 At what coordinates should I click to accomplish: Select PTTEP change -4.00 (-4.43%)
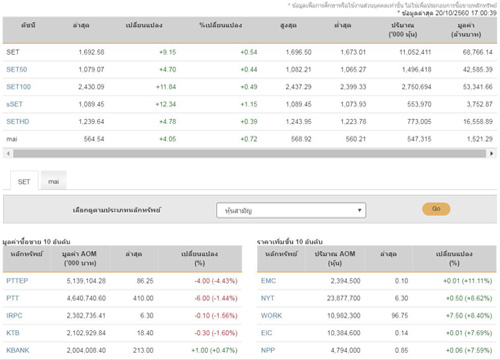(216, 281)
